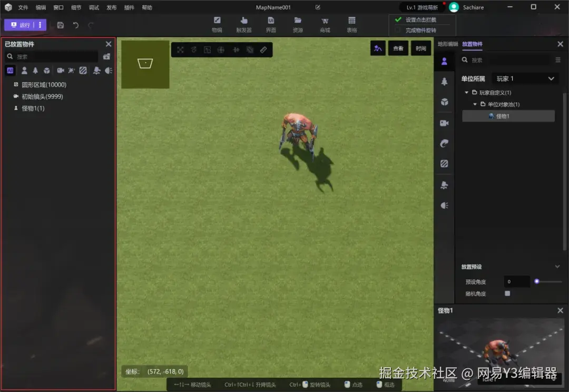Open the 调试 menu
Image resolution: width=569 pixels, height=392 pixels.
pos(94,7)
